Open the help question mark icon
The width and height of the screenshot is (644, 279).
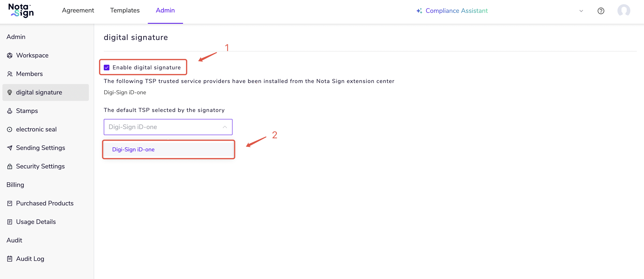(601, 11)
